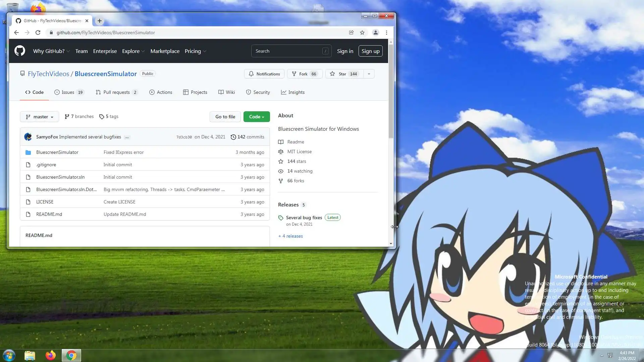Open Chrome three-dot menu
Image resolution: width=644 pixels, height=362 pixels.
tap(386, 33)
